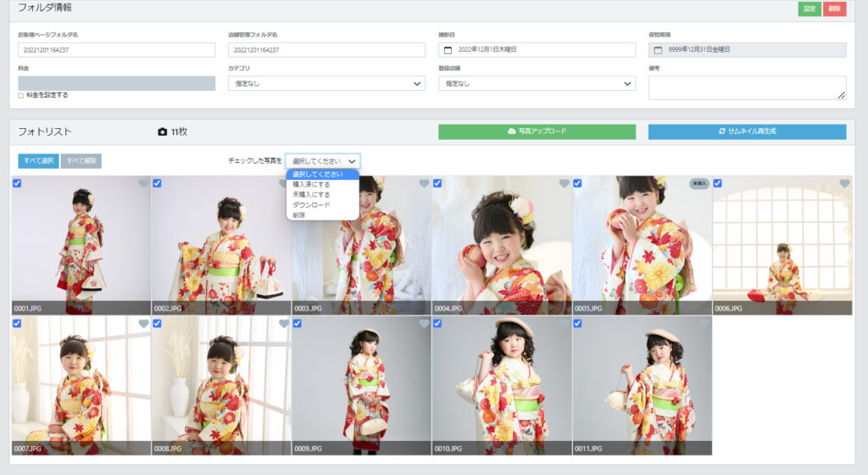
Task: Click the heart icon on 0009.JPG
Action: point(424,323)
